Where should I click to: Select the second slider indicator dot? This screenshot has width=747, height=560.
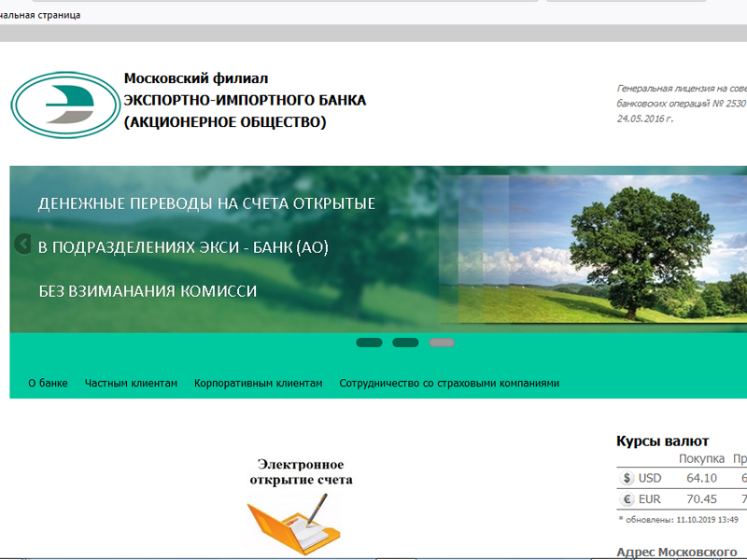[x=405, y=343]
